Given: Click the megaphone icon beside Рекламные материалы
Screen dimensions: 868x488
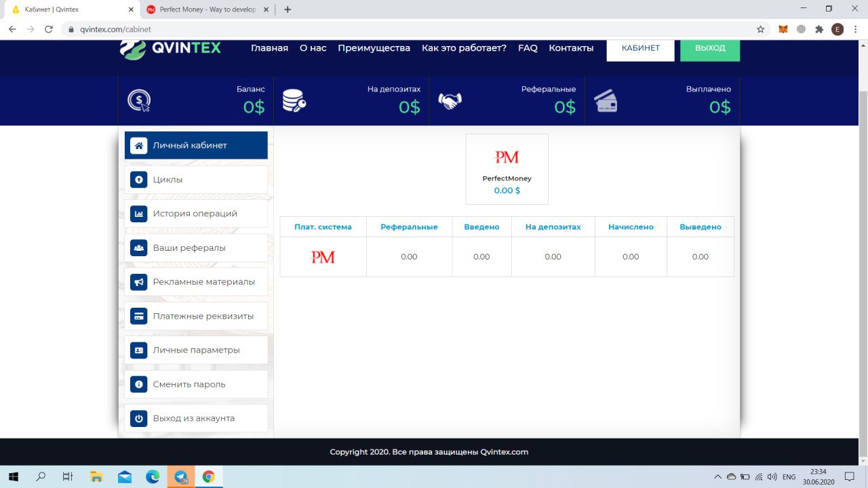Looking at the screenshot, I should (x=139, y=282).
